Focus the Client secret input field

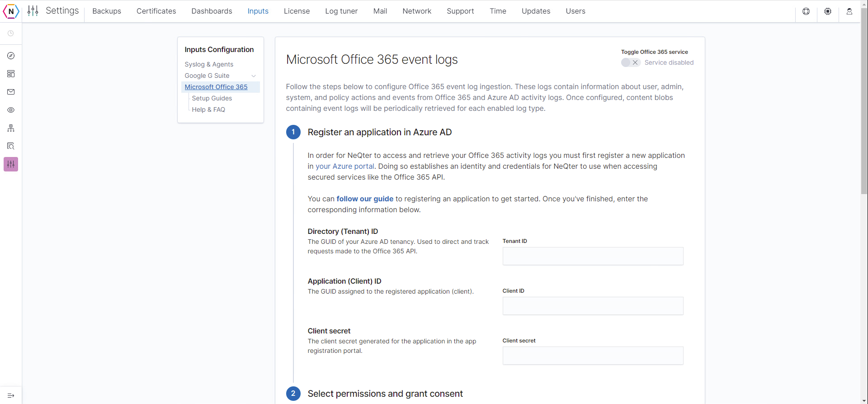pos(593,356)
